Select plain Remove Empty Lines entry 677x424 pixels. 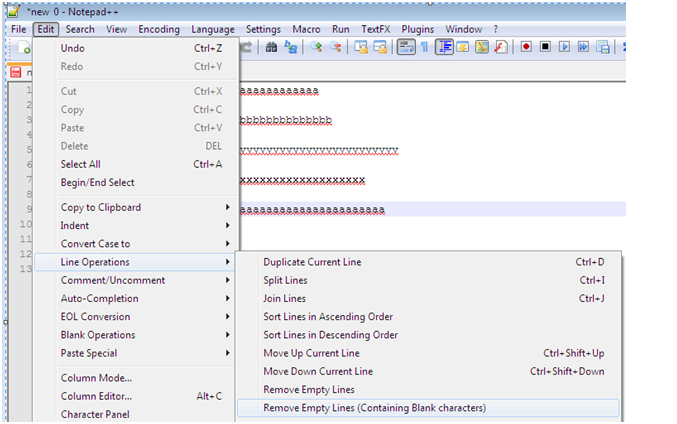(428, 389)
